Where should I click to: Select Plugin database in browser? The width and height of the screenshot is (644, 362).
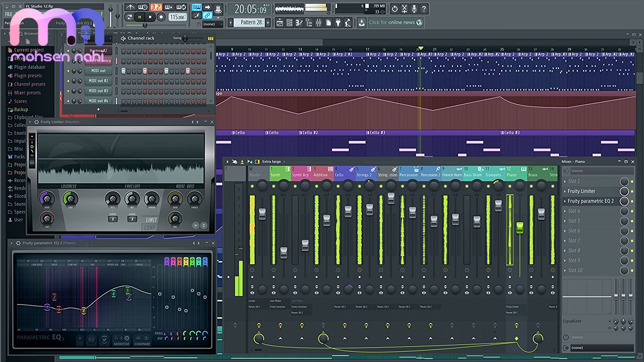click(30, 67)
